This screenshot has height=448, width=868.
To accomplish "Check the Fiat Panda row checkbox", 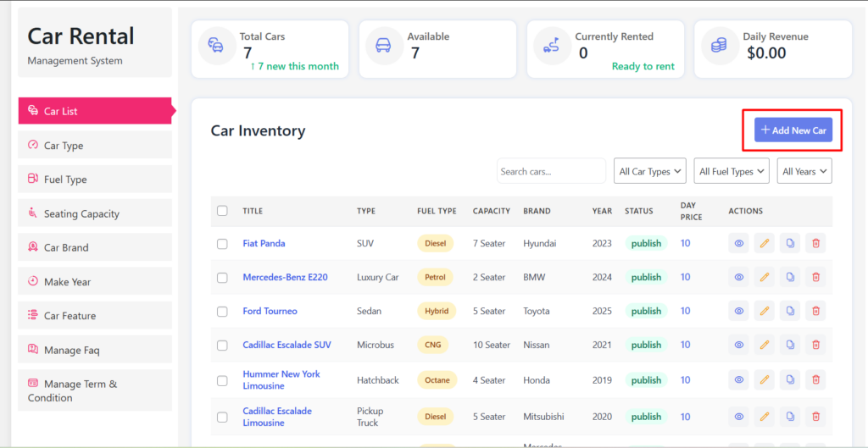I will (222, 244).
